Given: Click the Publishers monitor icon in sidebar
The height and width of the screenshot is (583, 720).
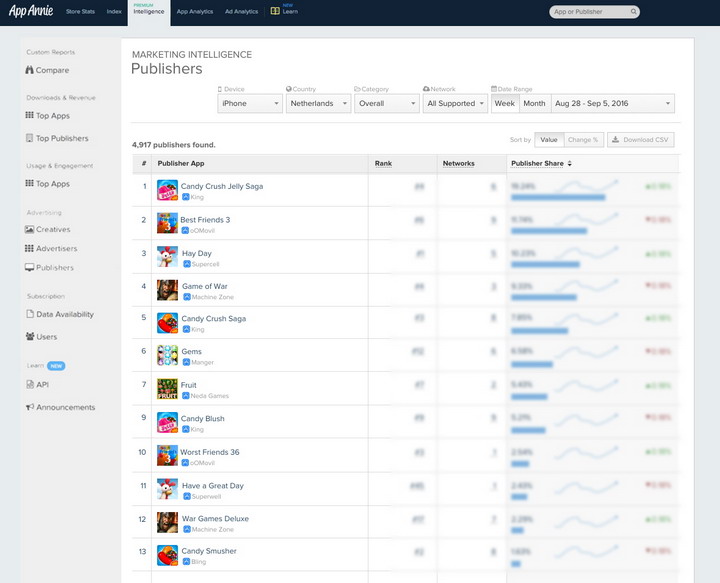Looking at the screenshot, I should click(x=29, y=267).
